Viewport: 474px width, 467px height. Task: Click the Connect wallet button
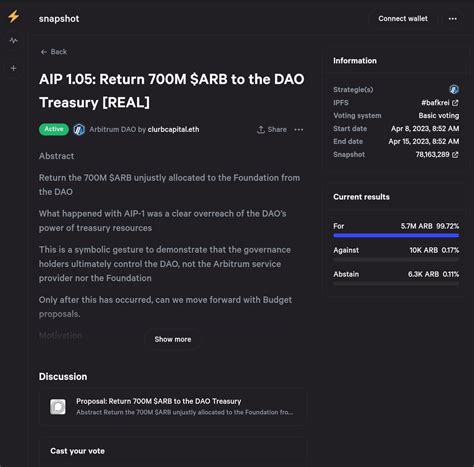[x=403, y=19]
